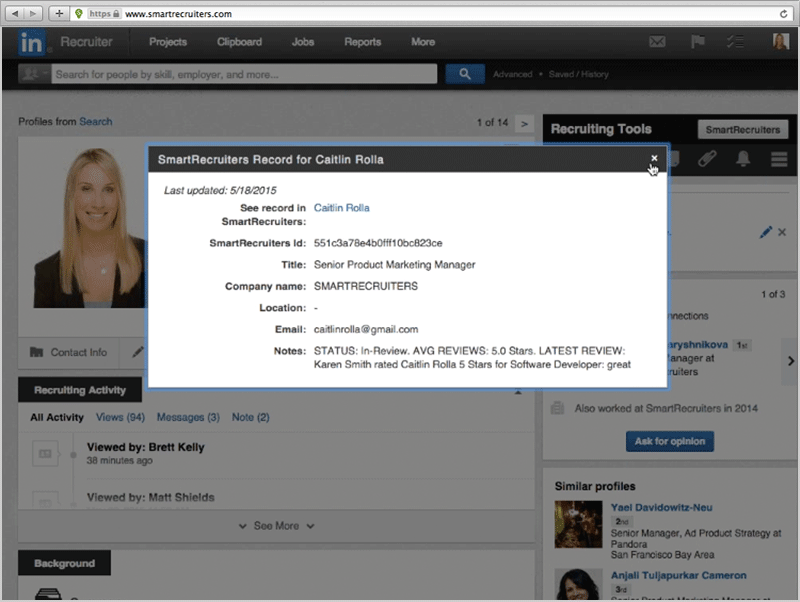
Task: Advance connections carousel with right chevron
Action: pos(790,361)
